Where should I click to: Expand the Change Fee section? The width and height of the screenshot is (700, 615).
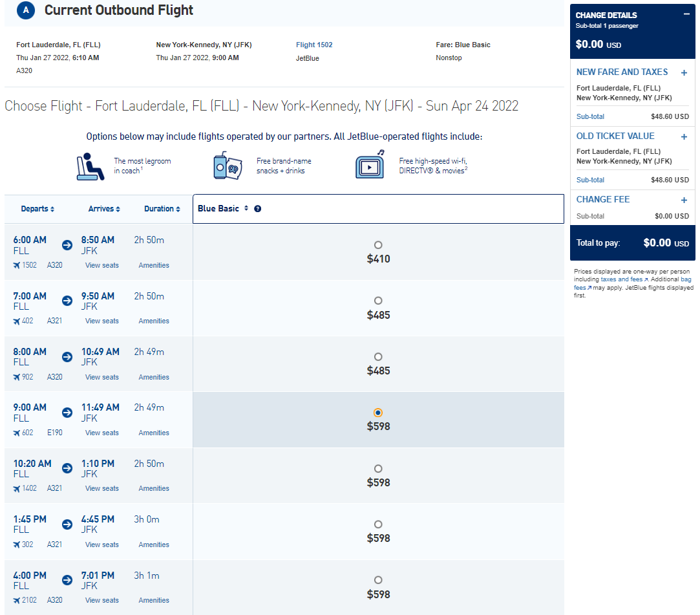point(684,200)
